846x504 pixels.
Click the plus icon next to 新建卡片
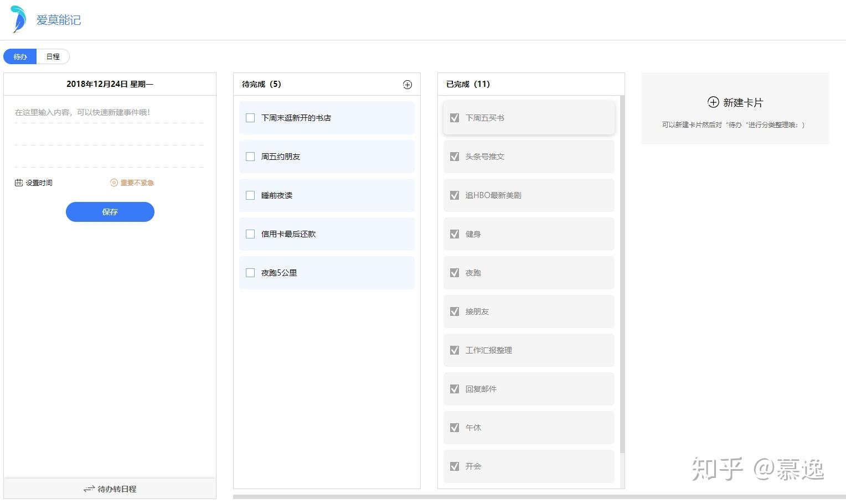tap(713, 102)
